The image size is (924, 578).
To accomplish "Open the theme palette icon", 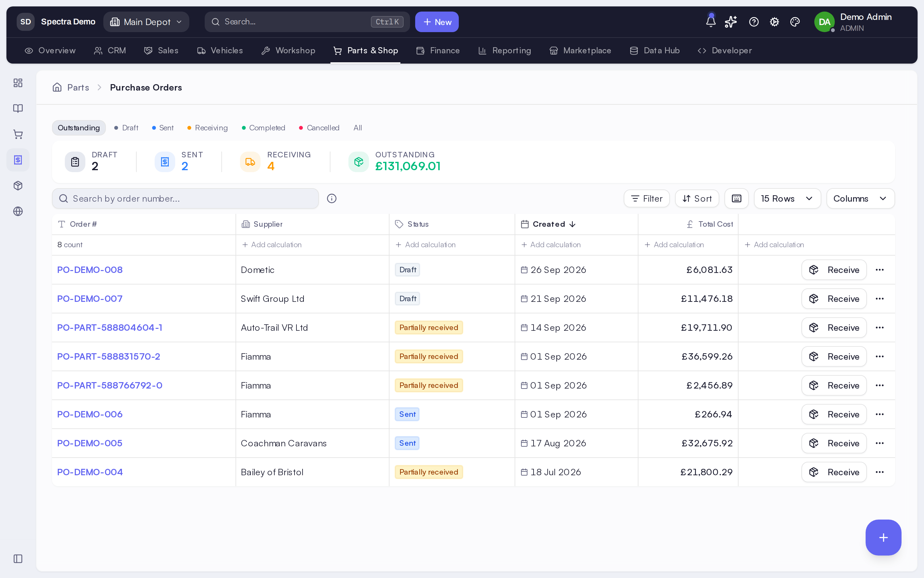I will pyautogui.click(x=795, y=22).
